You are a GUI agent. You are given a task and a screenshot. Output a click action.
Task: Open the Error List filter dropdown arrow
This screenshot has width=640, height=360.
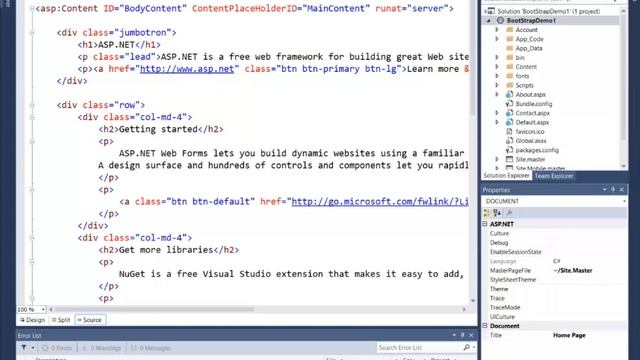pos(33,348)
